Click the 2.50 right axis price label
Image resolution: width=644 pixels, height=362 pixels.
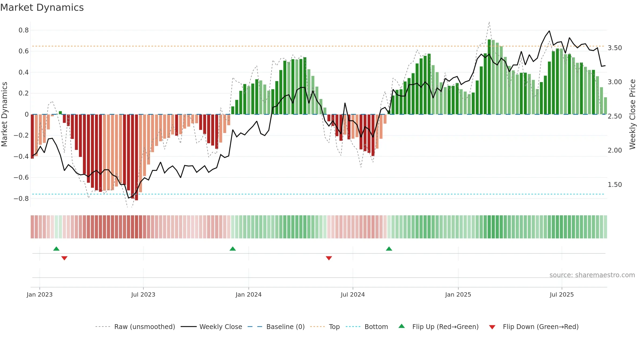coord(615,116)
